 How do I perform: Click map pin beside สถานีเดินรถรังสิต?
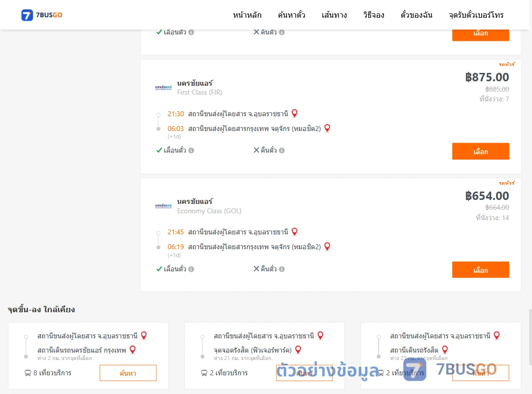[x=445, y=350]
